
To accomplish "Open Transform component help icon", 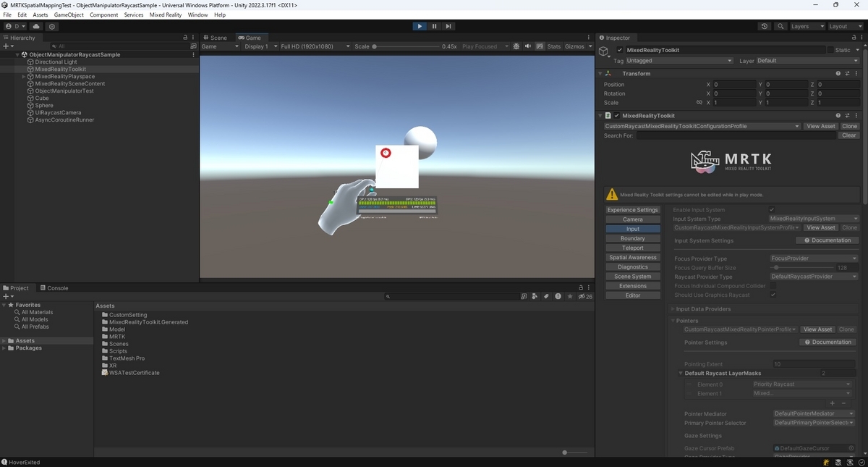I will tap(838, 73).
